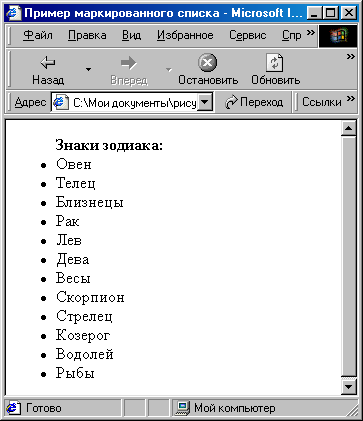The width and height of the screenshot is (363, 421).
Task: Click the scrollbar down arrow
Action: pos(349,387)
